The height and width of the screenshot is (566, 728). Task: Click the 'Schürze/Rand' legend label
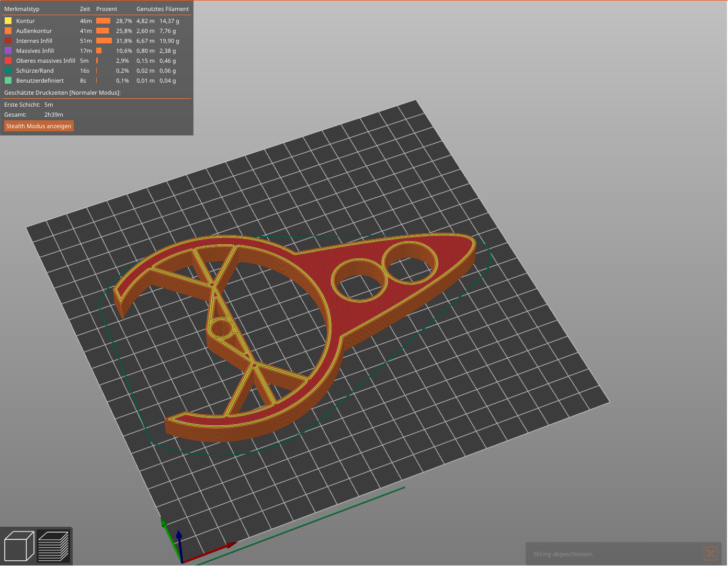click(35, 71)
